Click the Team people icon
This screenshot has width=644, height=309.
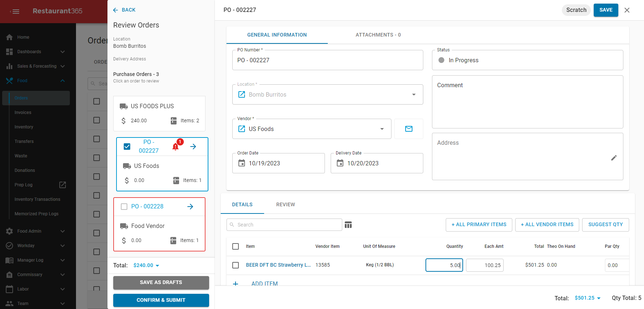9,304
